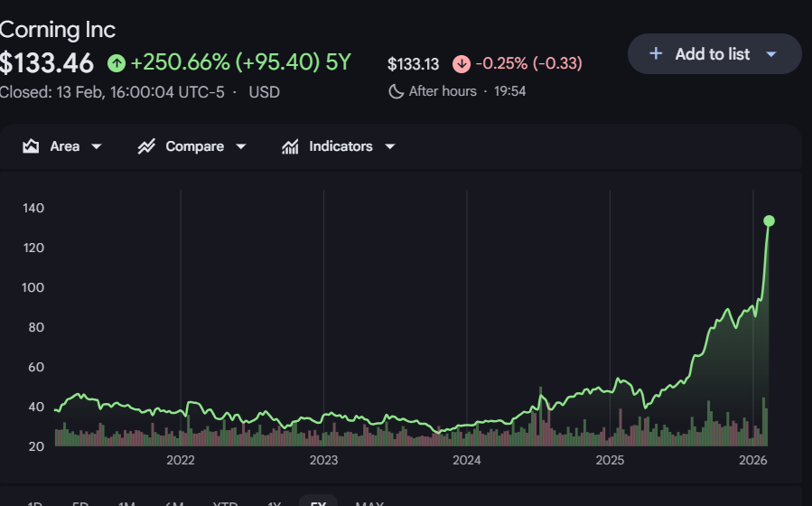812x506 pixels.
Task: Click the red down-arrow after-hours icon
Action: [x=462, y=64]
